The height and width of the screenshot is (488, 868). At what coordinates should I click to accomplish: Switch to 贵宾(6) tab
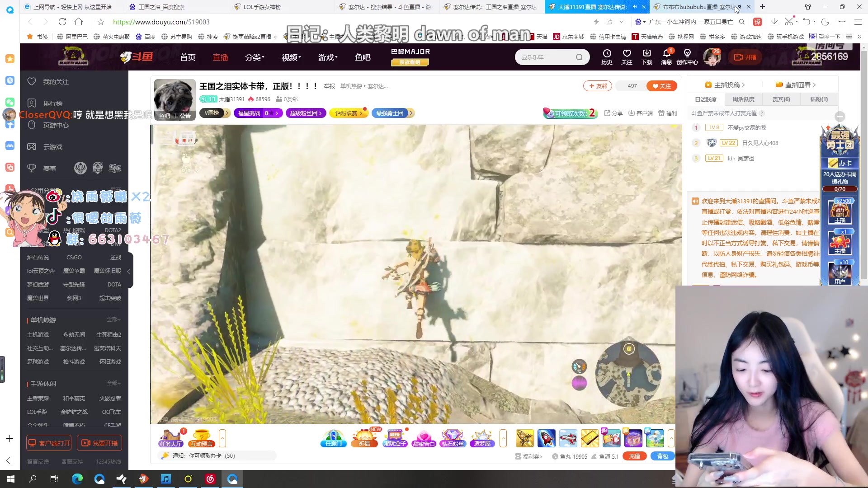(781, 99)
